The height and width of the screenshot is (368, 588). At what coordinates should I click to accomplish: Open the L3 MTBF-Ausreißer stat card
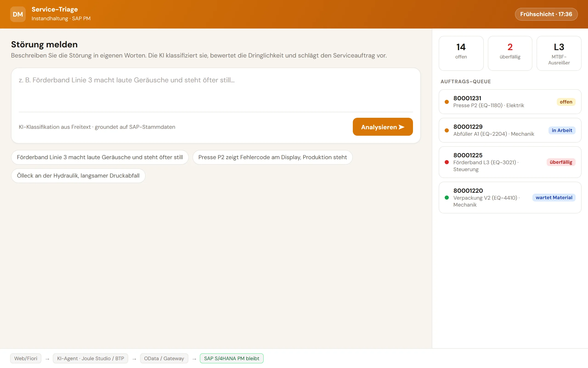click(x=559, y=53)
